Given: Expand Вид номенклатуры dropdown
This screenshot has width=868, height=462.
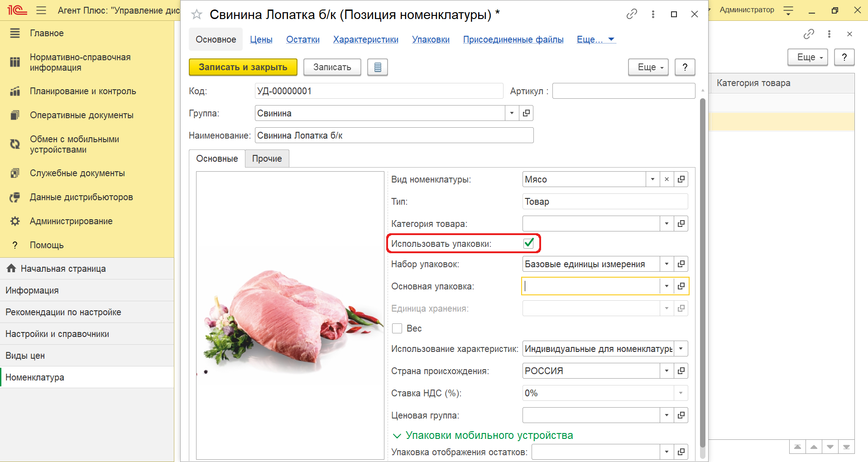Looking at the screenshot, I should (652, 179).
